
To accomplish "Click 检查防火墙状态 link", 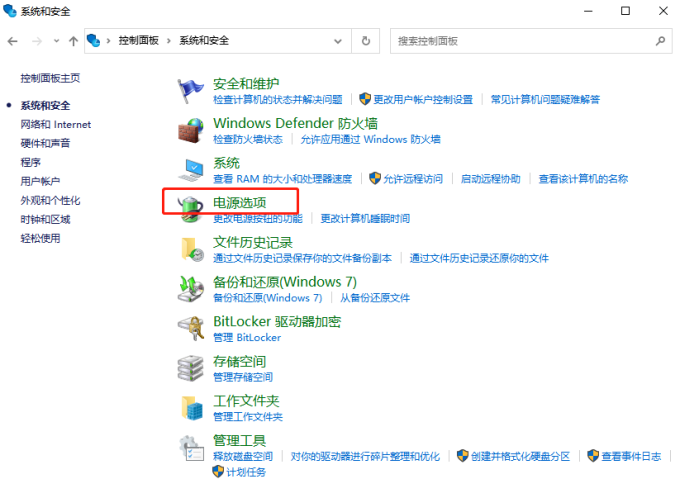I will pyautogui.click(x=248, y=139).
